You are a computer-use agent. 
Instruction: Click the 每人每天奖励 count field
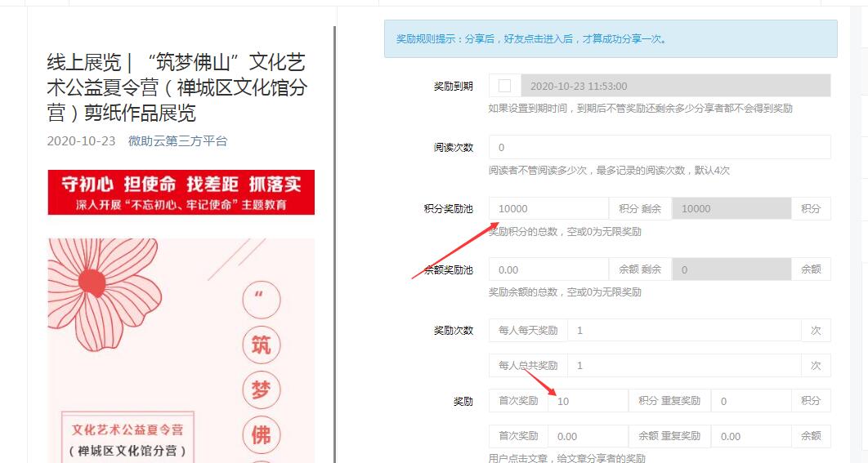(x=684, y=330)
